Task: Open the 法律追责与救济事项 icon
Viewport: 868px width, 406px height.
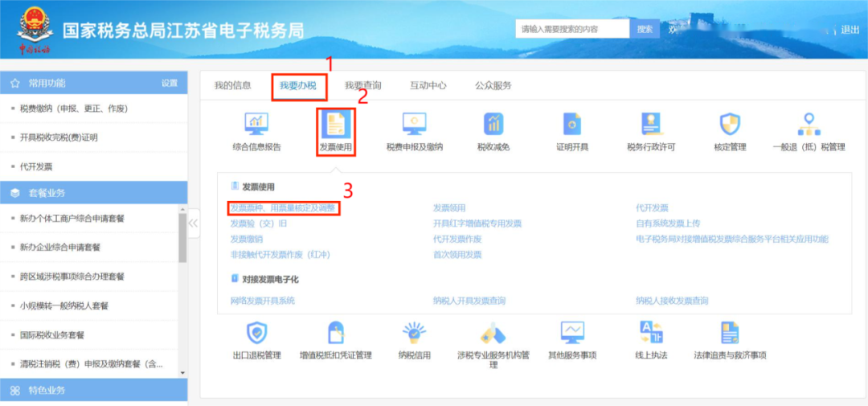Action: [730, 333]
